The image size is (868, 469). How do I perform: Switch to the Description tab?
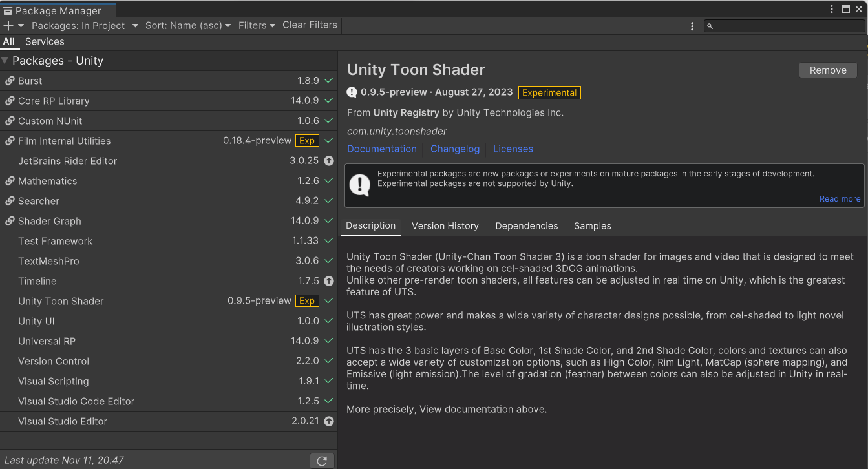(370, 225)
